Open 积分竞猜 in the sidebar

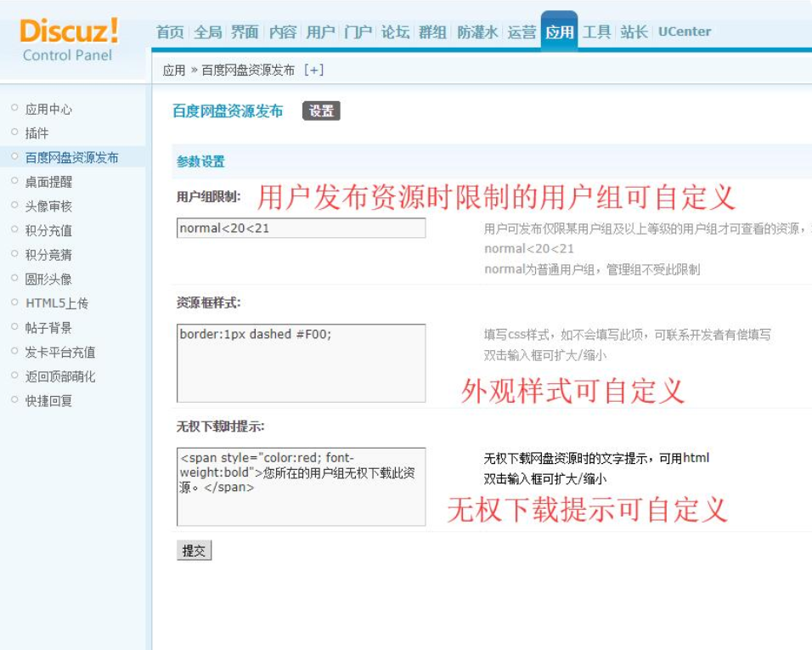click(48, 256)
